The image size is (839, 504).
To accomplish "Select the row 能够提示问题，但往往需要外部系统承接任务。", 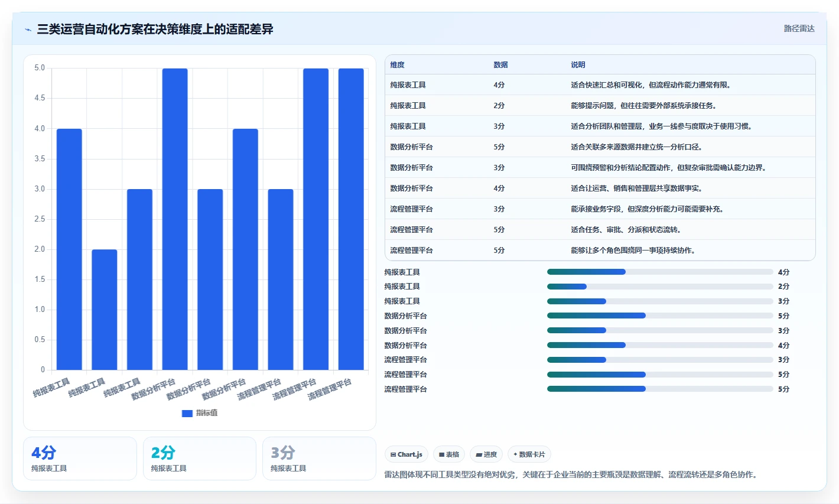I will [600, 106].
